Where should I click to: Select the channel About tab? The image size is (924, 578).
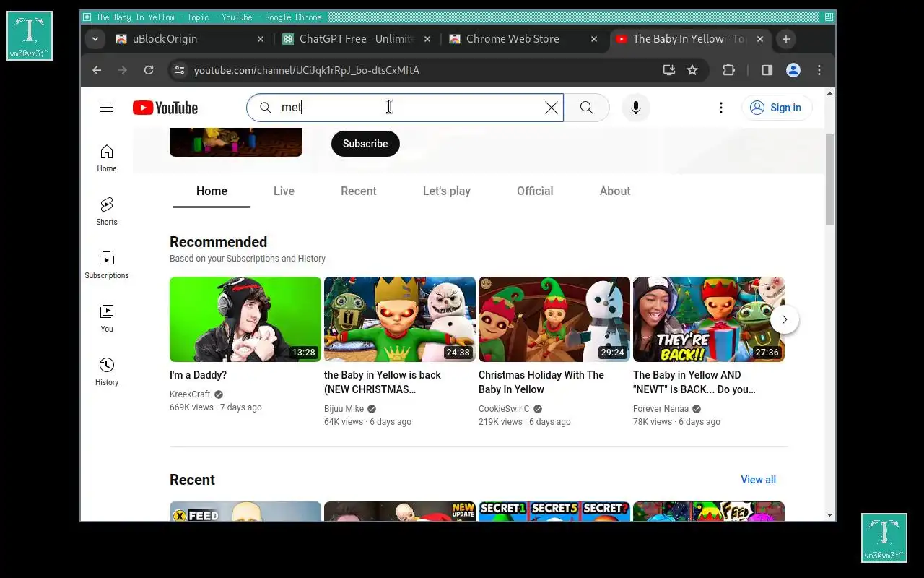(x=615, y=191)
